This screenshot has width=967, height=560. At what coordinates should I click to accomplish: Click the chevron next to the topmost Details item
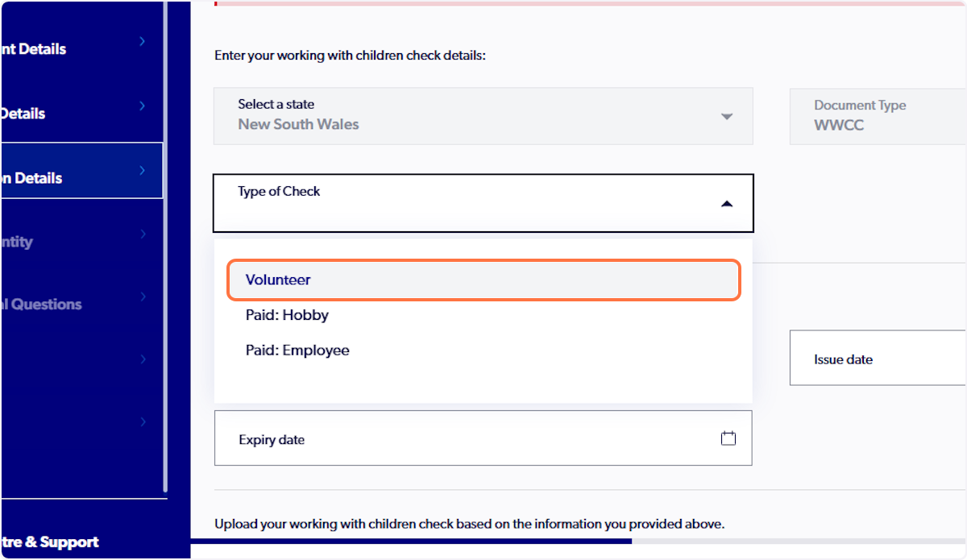142,40
